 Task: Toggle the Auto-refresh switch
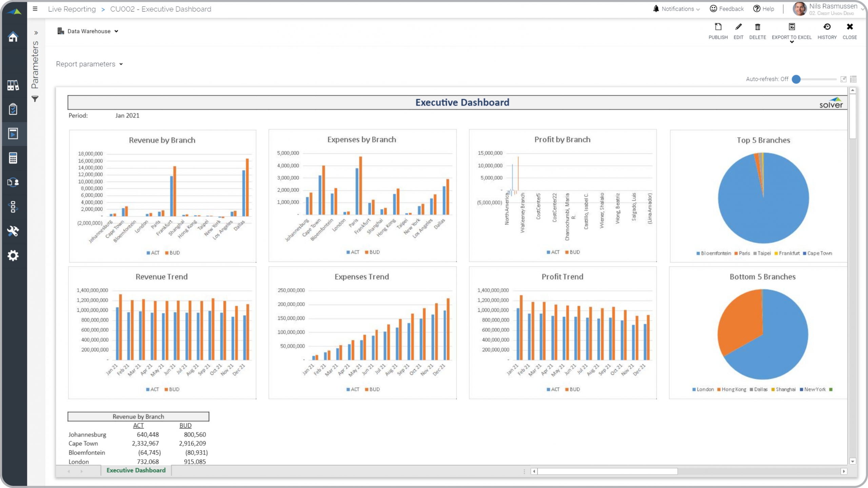coord(796,79)
